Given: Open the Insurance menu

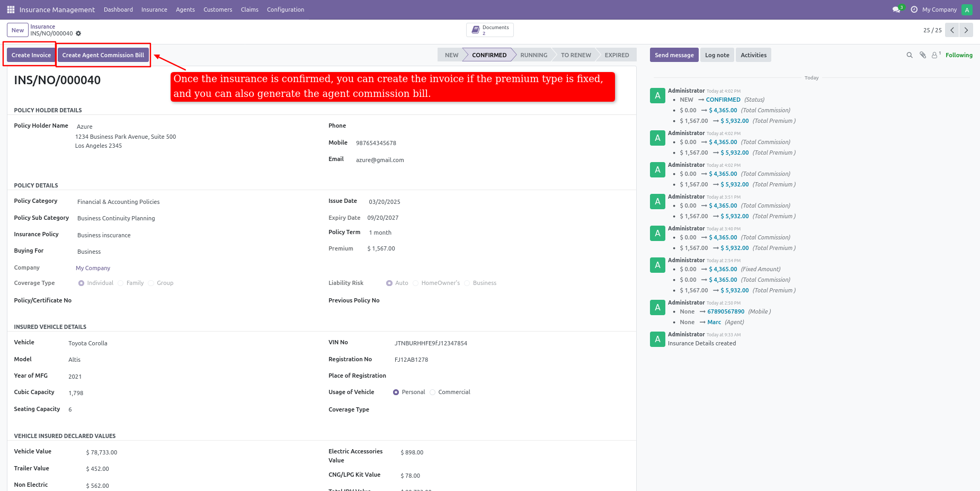Looking at the screenshot, I should coord(154,10).
